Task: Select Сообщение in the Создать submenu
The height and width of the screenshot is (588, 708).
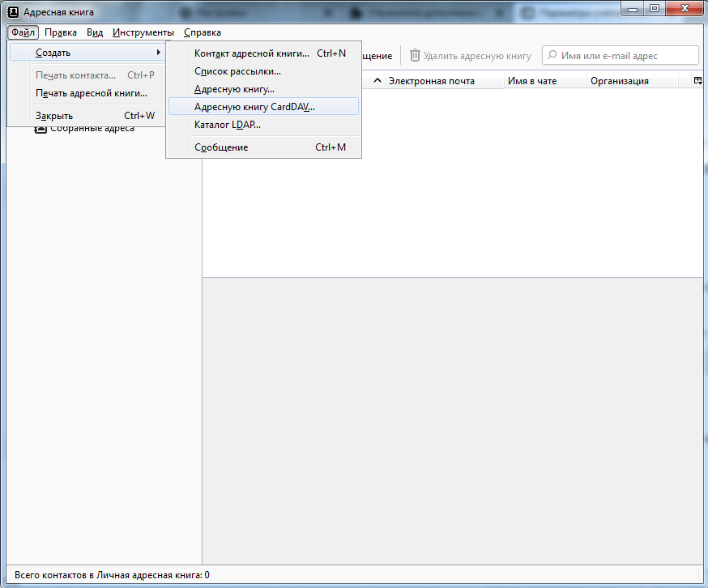Action: click(221, 147)
